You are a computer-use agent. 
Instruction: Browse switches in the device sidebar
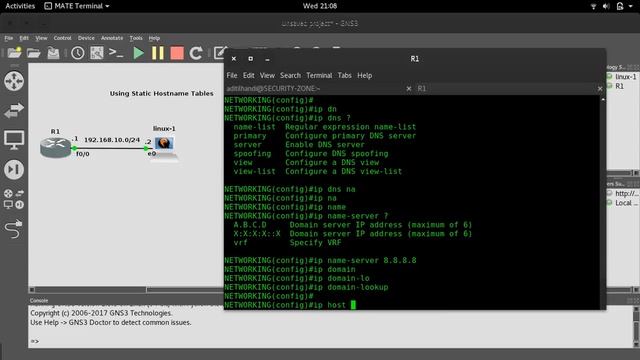[14, 110]
